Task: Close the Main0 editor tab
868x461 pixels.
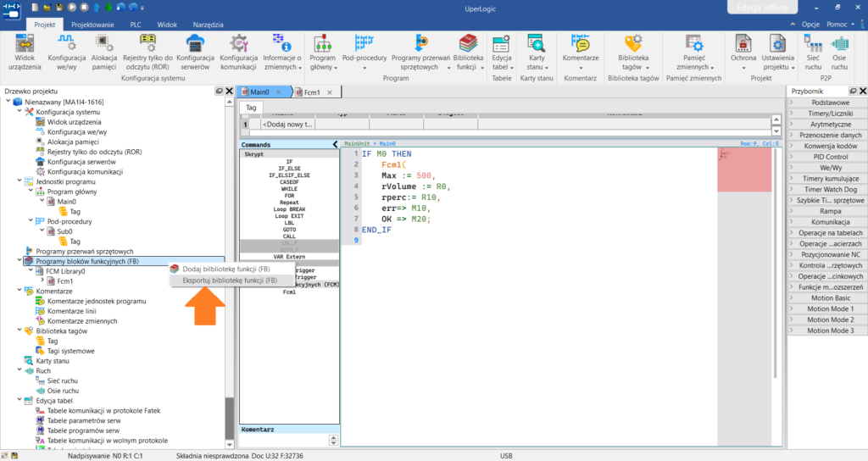Action: (x=278, y=92)
